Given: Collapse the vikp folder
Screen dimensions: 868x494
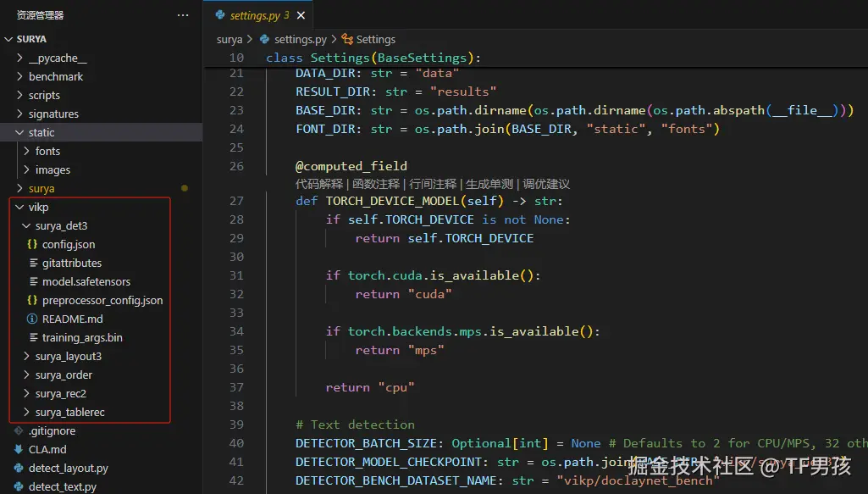Looking at the screenshot, I should 20,207.
